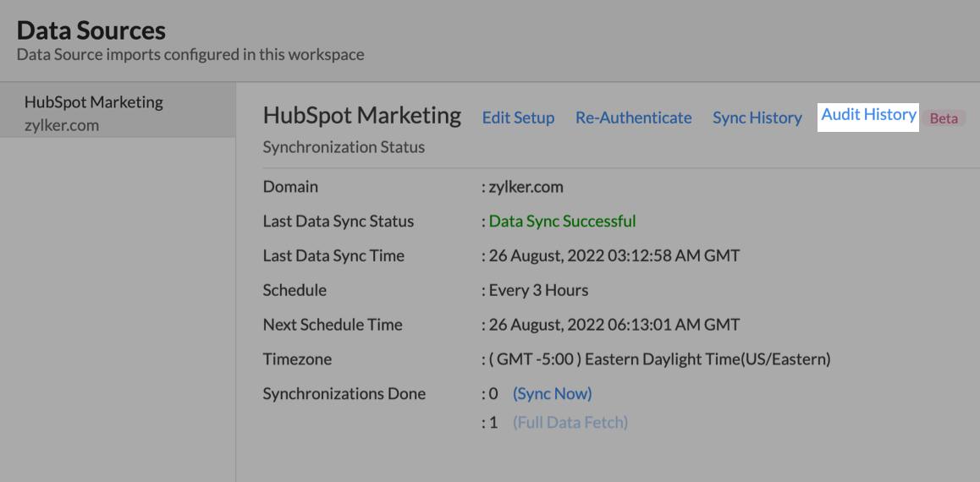Click the 'Last Data Sync Status' label

click(x=339, y=221)
